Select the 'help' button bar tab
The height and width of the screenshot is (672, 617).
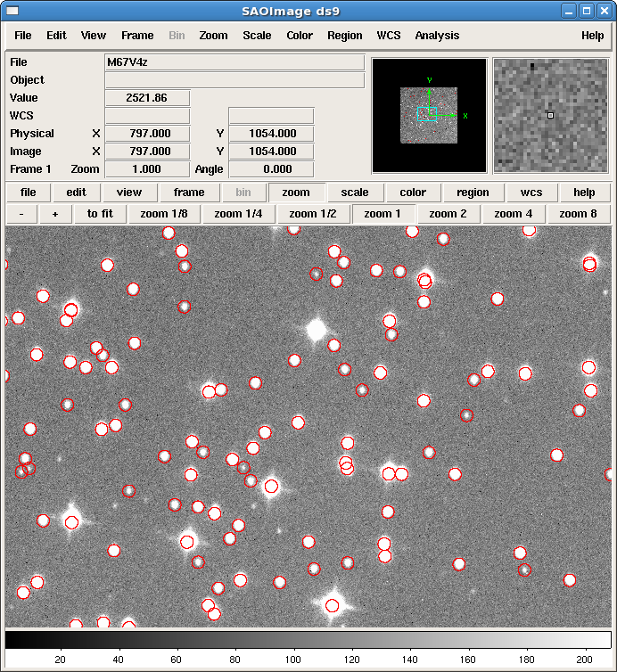point(584,193)
